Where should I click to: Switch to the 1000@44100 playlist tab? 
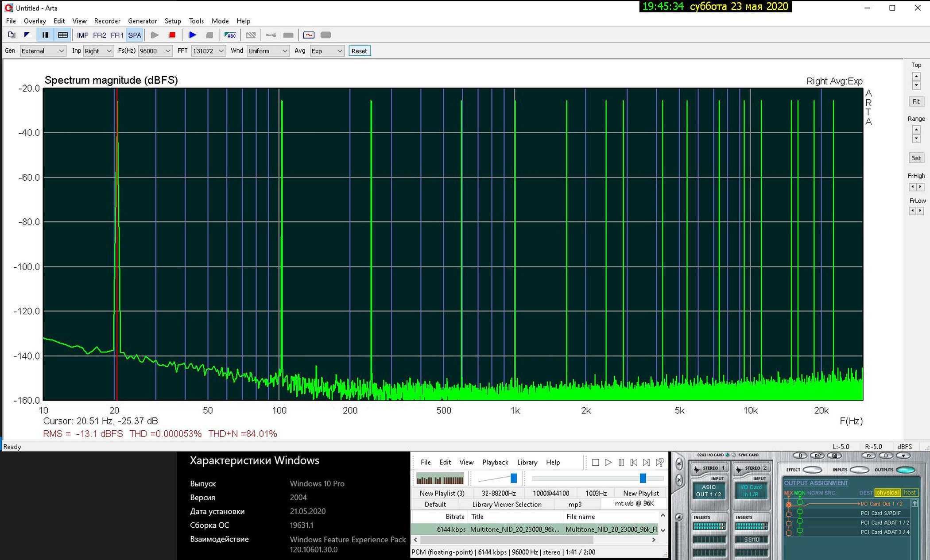pyautogui.click(x=550, y=493)
